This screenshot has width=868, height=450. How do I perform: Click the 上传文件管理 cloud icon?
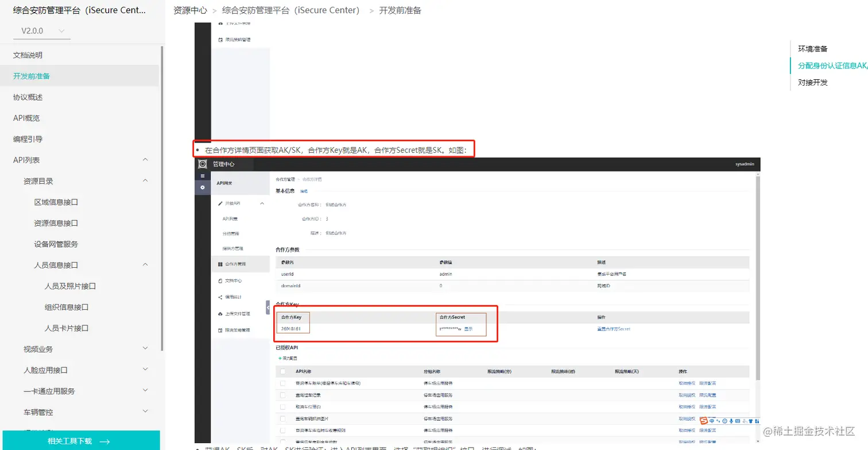click(220, 314)
